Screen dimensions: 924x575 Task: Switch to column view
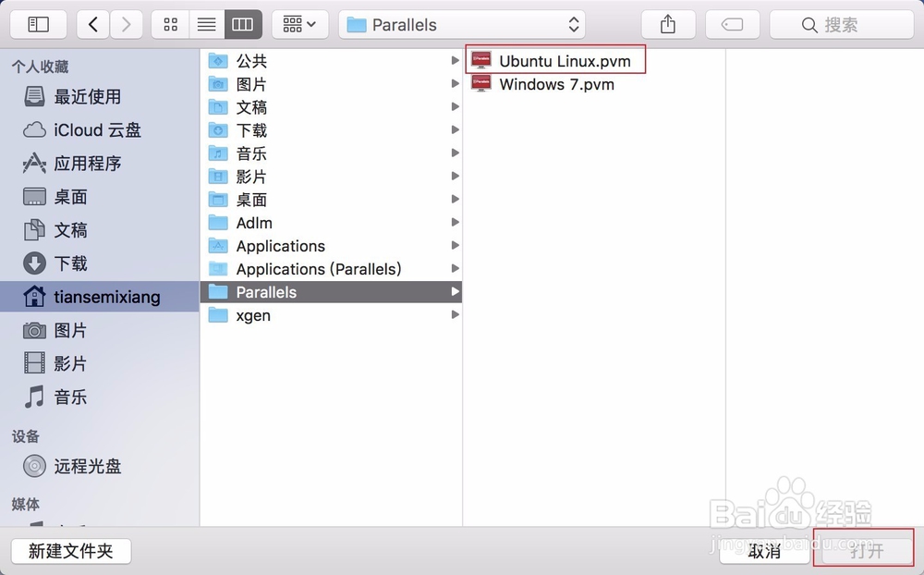[243, 24]
